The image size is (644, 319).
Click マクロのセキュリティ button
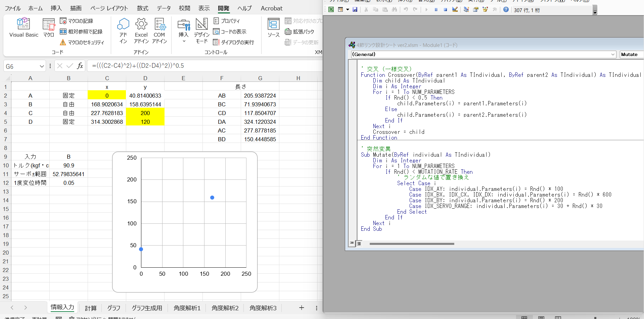tap(82, 42)
